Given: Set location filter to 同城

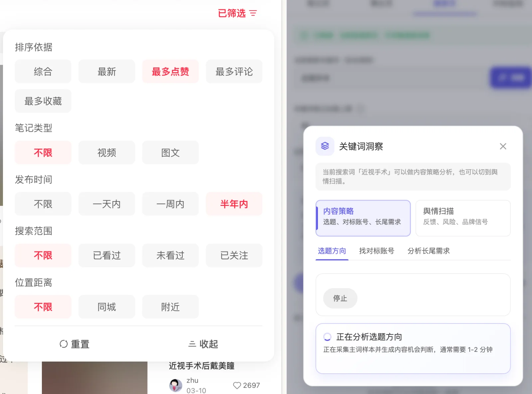Looking at the screenshot, I should pyautogui.click(x=107, y=307).
